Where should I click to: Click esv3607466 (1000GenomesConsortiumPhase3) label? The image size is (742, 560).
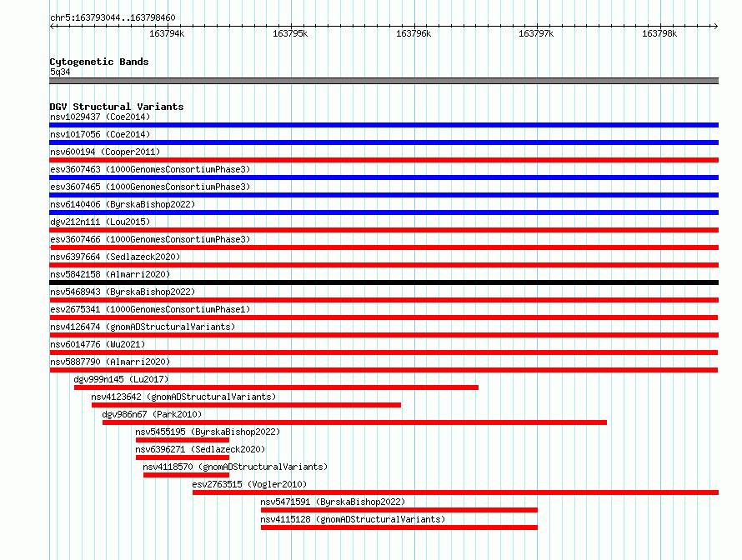coord(150,239)
